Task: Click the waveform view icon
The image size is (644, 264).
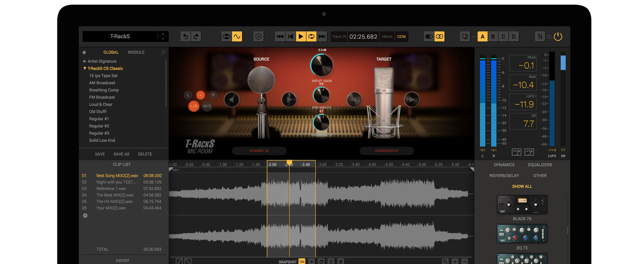Action: coord(237,37)
